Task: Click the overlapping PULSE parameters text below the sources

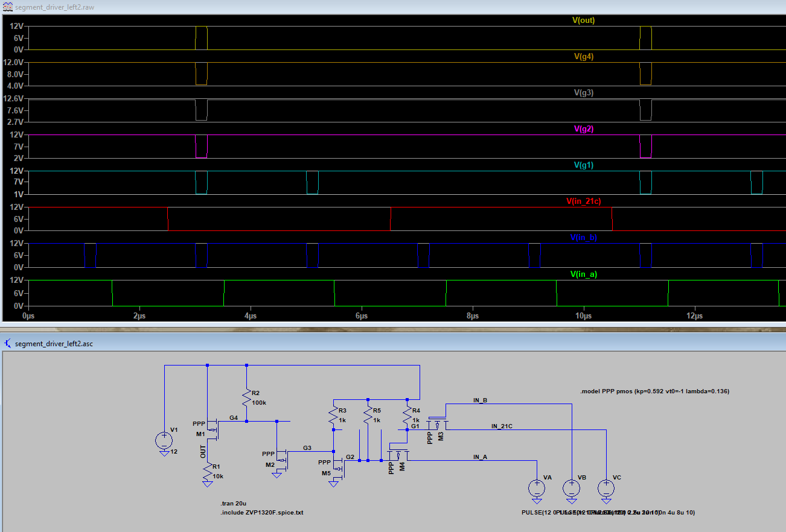Action: coord(608,512)
